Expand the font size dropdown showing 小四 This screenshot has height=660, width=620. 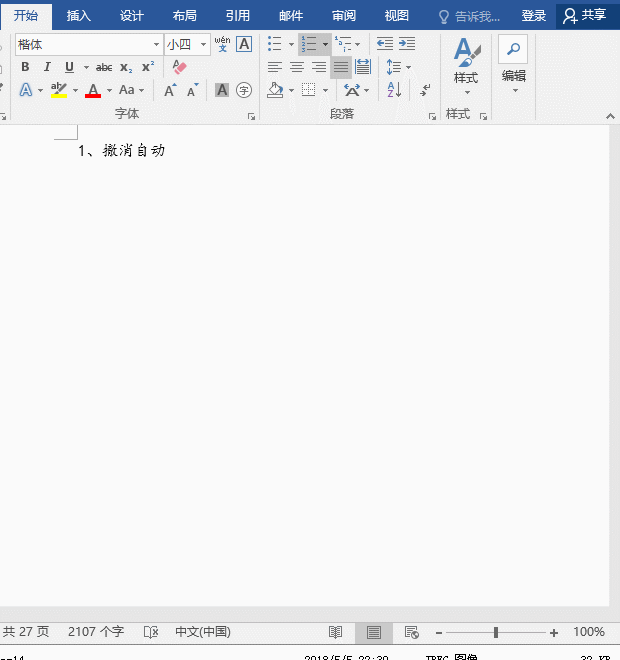[204, 44]
